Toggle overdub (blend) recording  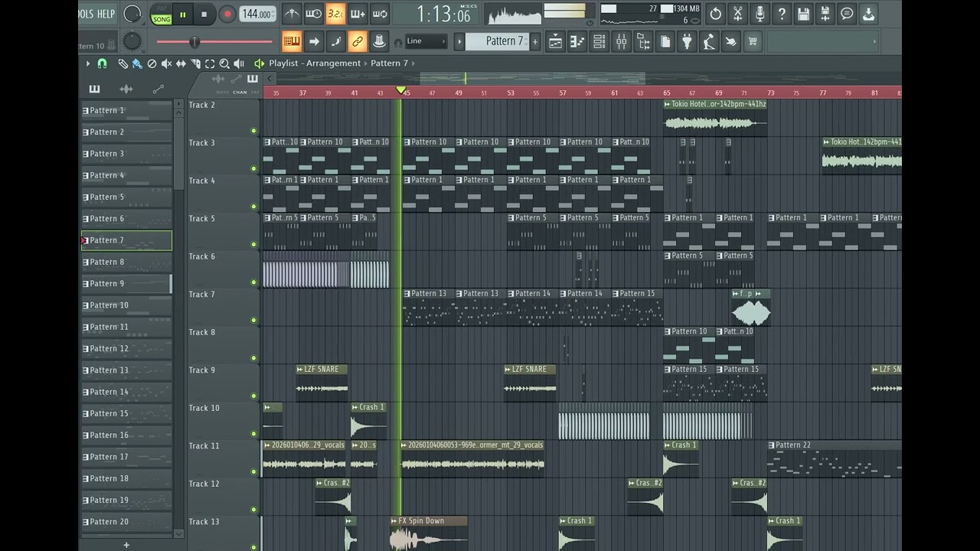tap(358, 14)
